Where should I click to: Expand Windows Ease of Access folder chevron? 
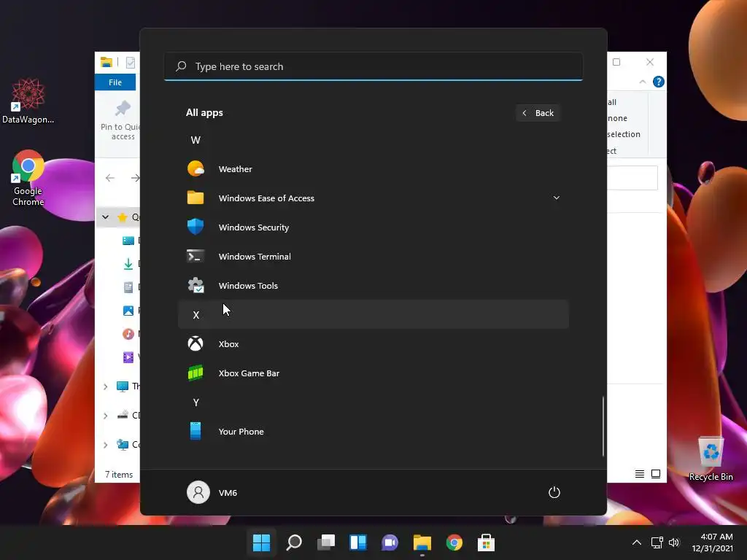pos(556,198)
